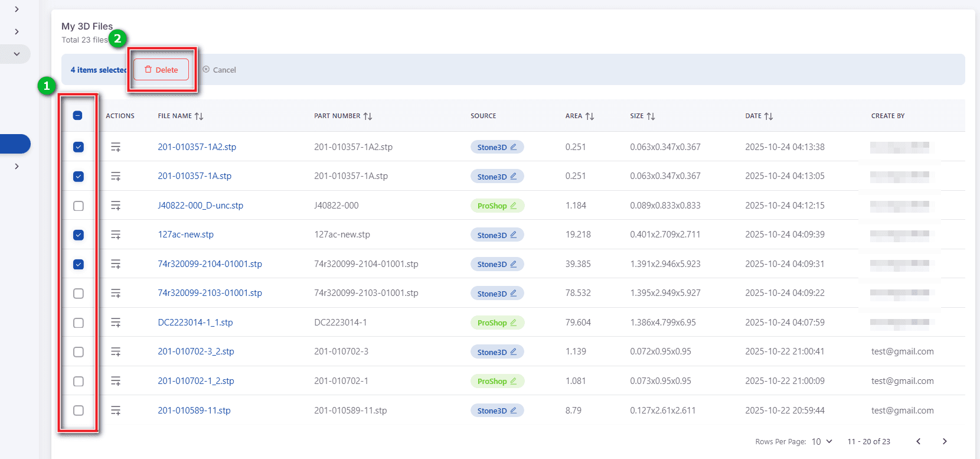Edit Stone3D source tag of 201-010702-3_2.stp
The height and width of the screenshot is (459, 980).
pos(514,351)
